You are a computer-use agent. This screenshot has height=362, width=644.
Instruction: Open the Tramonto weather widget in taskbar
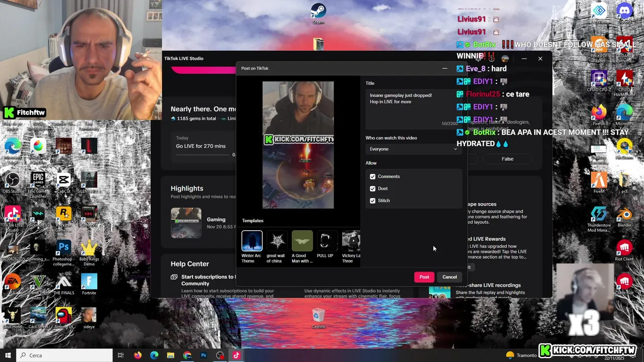pyautogui.click(x=521, y=355)
